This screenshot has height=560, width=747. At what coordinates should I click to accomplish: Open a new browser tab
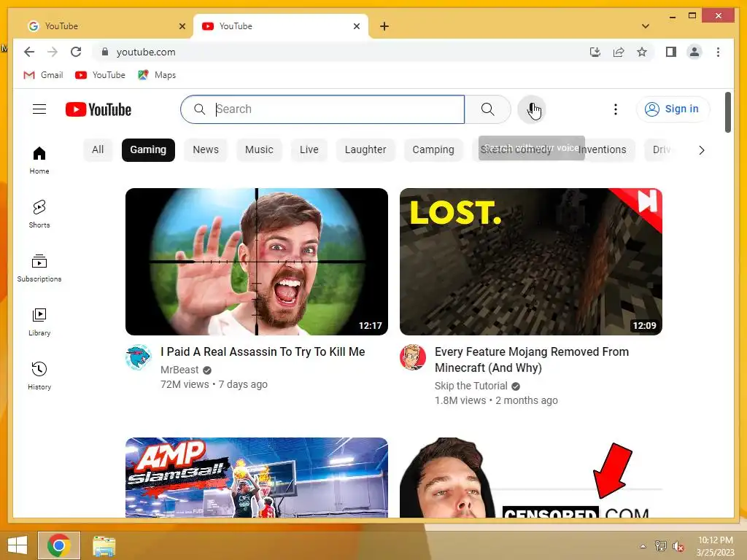(384, 26)
